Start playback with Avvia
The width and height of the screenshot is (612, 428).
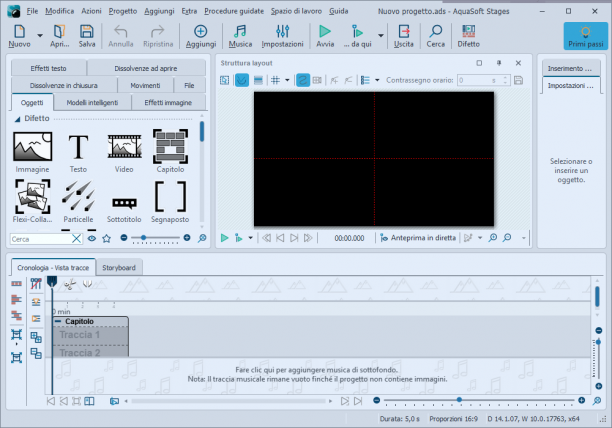click(x=325, y=36)
